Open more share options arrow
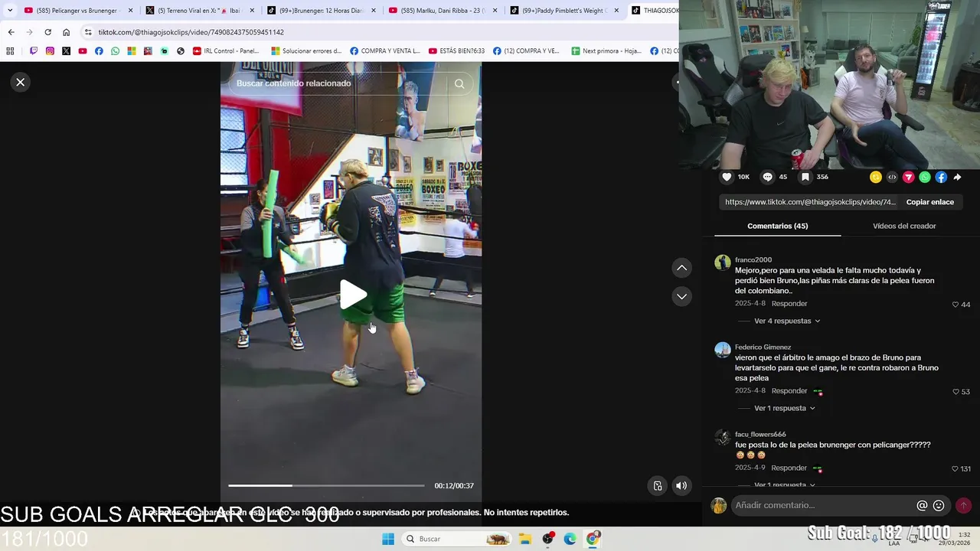This screenshot has width=980, height=551. 957,177
